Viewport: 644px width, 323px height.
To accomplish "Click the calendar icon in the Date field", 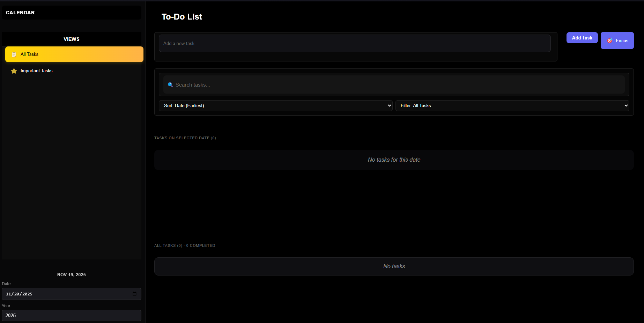I will [x=134, y=294].
